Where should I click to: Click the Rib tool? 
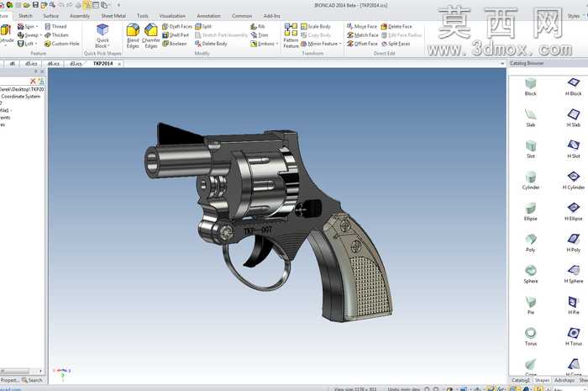258,26
